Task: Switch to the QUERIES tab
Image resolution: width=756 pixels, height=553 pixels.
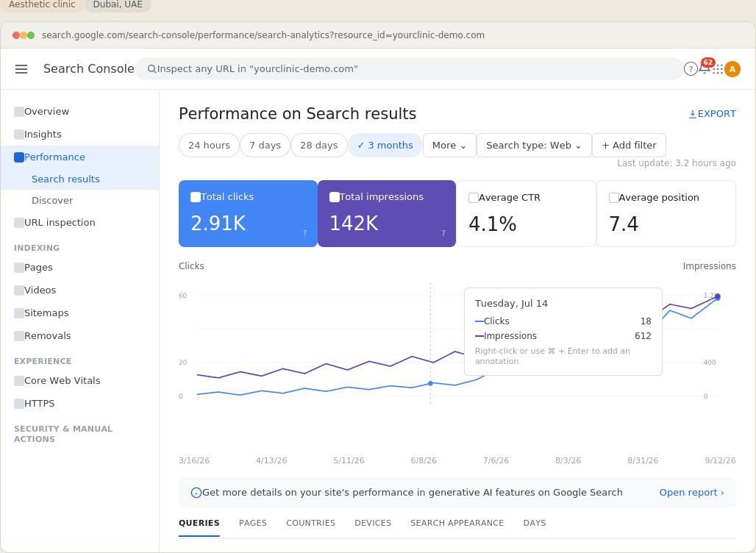Action: point(199,523)
